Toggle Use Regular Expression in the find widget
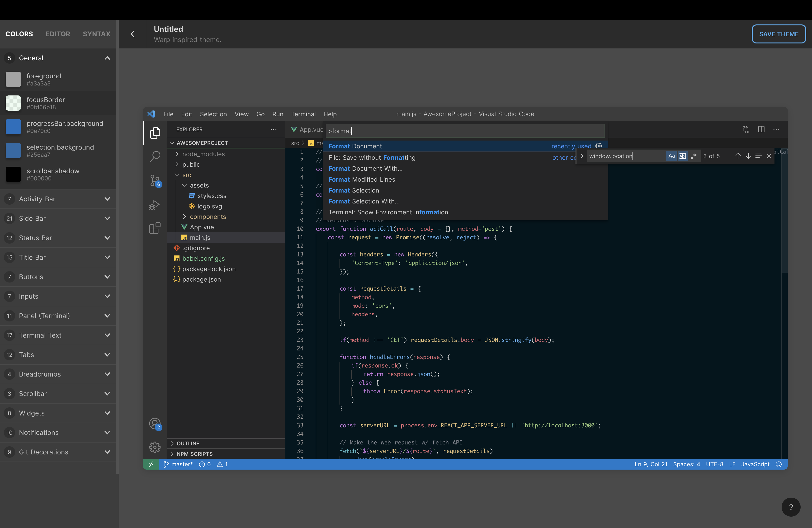The height and width of the screenshot is (528, 812). [694, 156]
